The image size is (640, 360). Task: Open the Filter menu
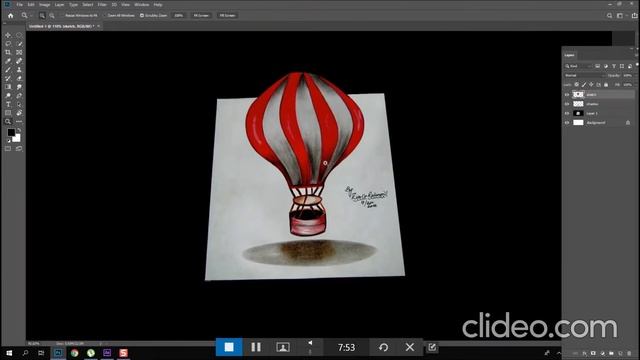point(102,4)
